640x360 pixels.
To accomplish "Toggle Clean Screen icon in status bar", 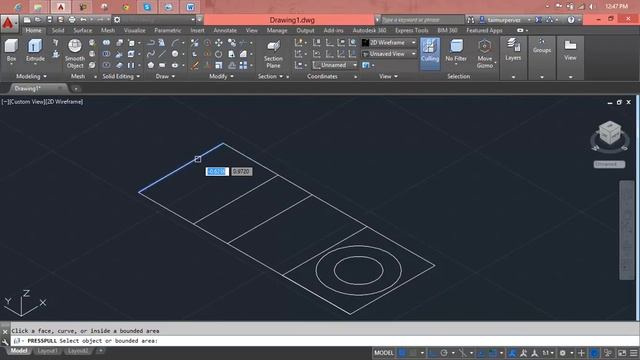I will (x=622, y=353).
